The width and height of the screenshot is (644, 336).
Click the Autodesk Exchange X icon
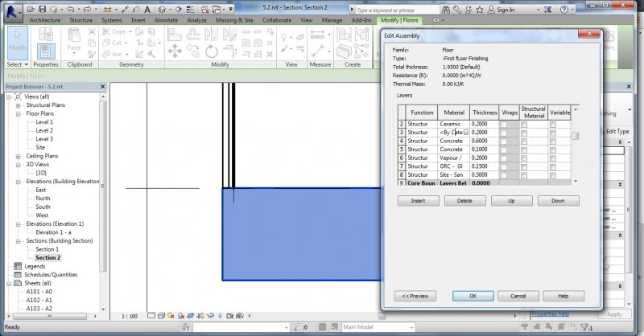click(548, 10)
